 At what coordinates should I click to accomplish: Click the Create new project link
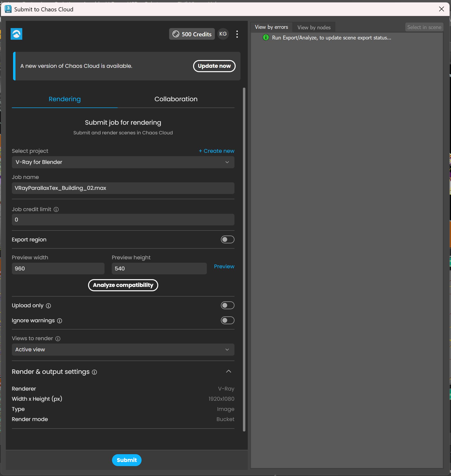(x=217, y=151)
